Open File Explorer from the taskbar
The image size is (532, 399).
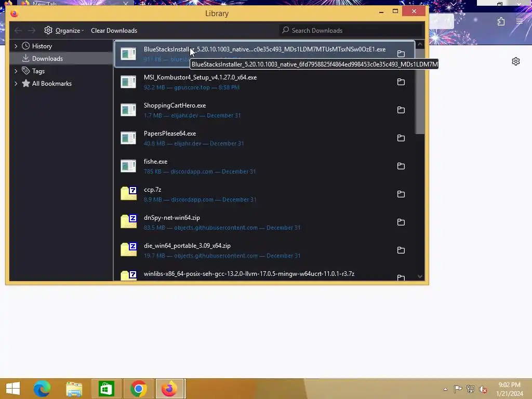[74, 389]
